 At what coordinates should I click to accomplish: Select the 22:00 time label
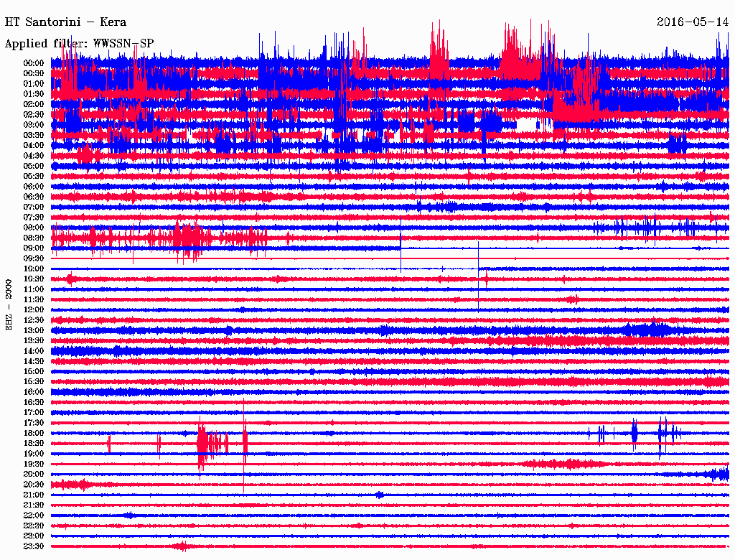(x=34, y=515)
